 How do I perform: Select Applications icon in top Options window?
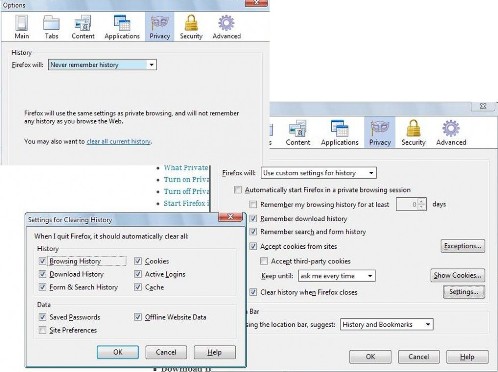(122, 27)
